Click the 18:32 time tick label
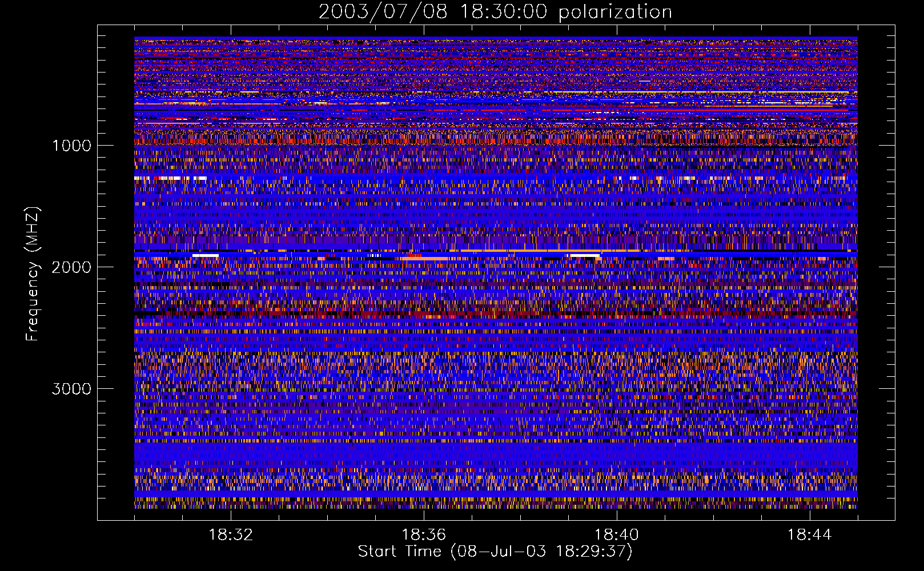The height and width of the screenshot is (571, 924). pyautogui.click(x=231, y=535)
